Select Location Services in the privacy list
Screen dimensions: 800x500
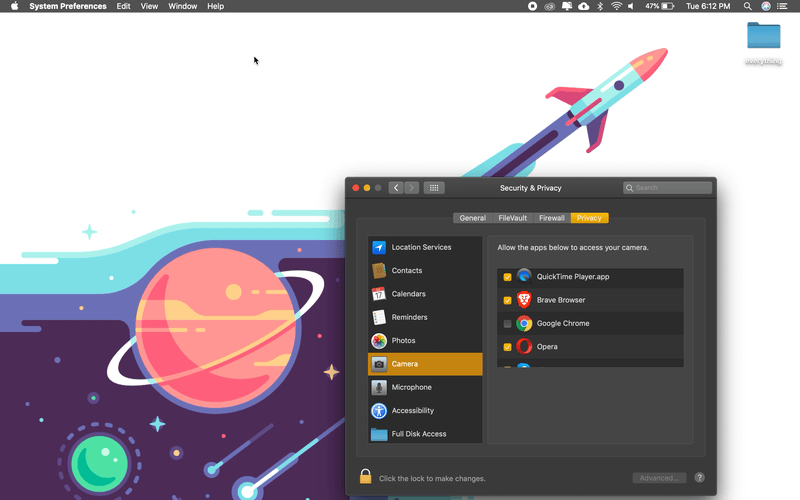point(420,247)
